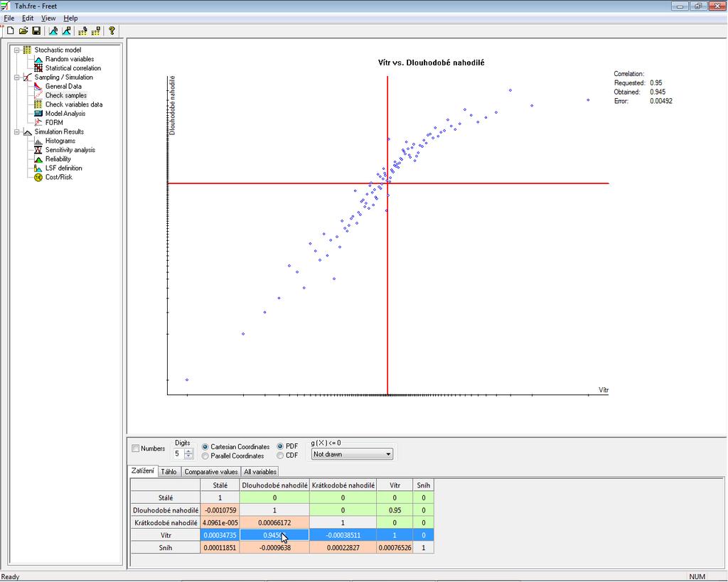This screenshot has width=728, height=582.
Task: Select the highlighted cell 0.00034735
Action: pyautogui.click(x=220, y=535)
